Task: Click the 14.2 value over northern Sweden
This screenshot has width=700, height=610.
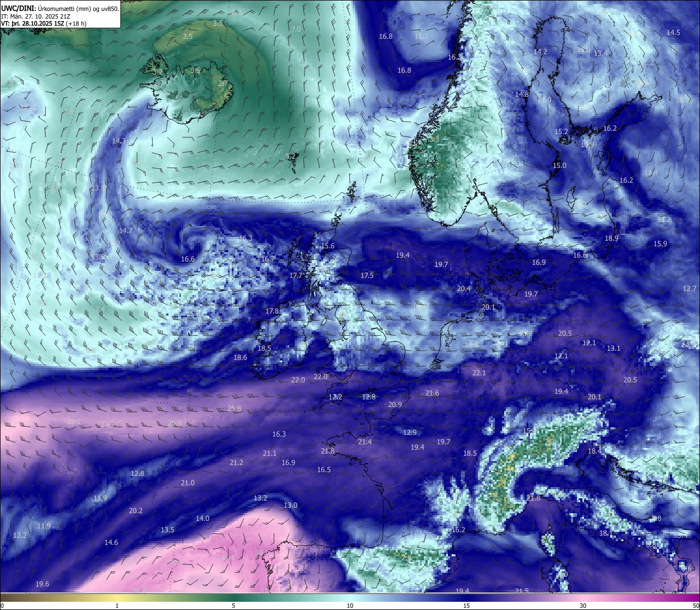Action: pos(540,51)
